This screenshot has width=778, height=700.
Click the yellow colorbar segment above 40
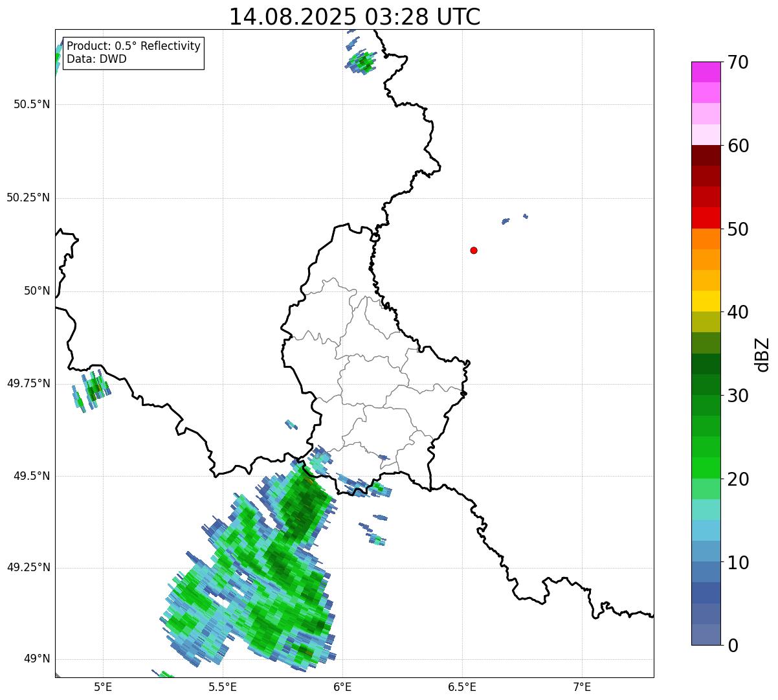pos(706,301)
